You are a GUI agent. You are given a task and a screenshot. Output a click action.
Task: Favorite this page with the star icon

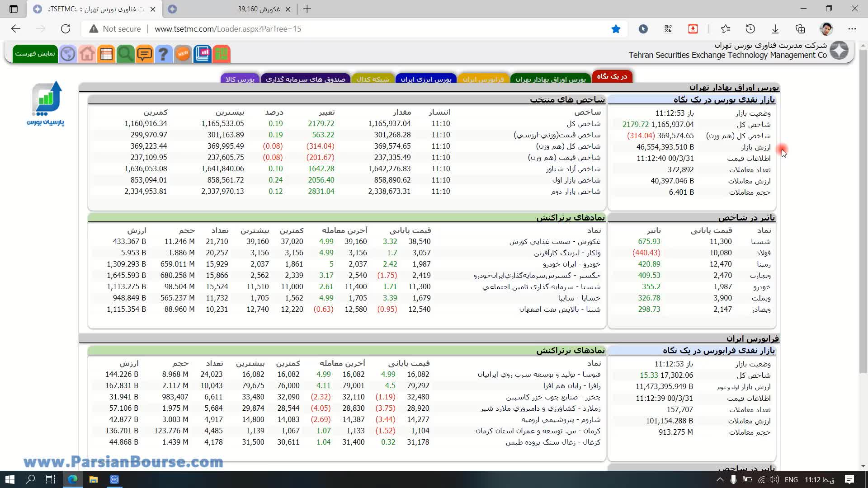pyautogui.click(x=616, y=29)
